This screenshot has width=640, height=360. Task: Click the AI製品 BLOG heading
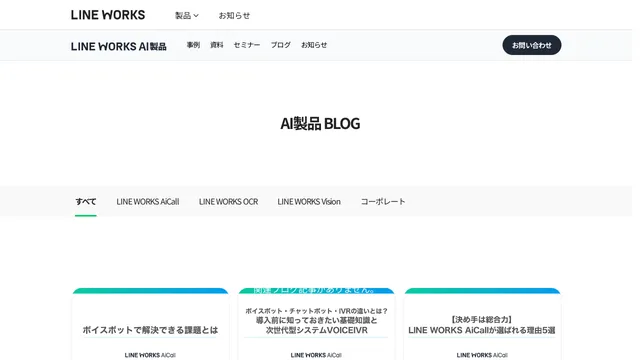tap(320, 123)
